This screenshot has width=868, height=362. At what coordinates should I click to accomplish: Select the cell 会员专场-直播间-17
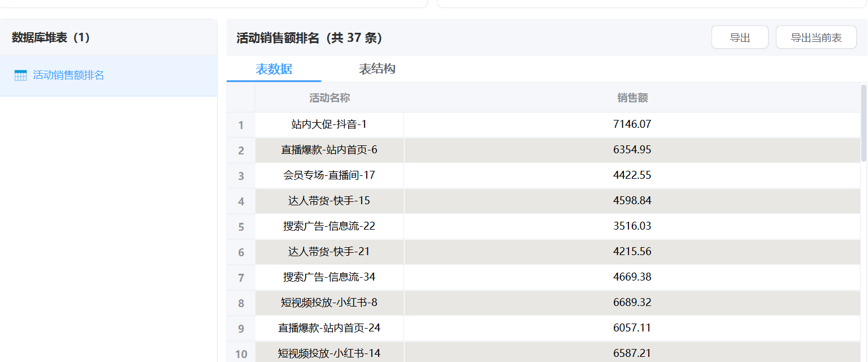pos(329,175)
